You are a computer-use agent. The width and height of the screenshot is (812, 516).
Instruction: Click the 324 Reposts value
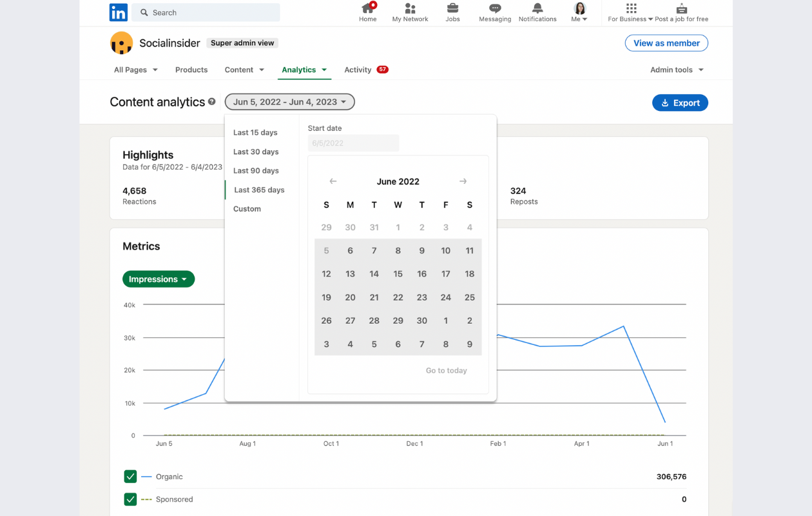click(518, 191)
